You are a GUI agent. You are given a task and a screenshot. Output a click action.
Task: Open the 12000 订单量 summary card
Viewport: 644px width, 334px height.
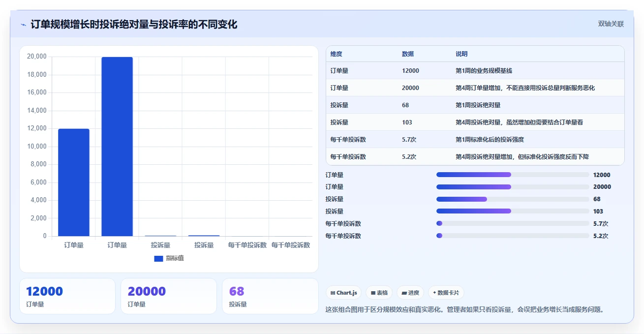click(67, 296)
